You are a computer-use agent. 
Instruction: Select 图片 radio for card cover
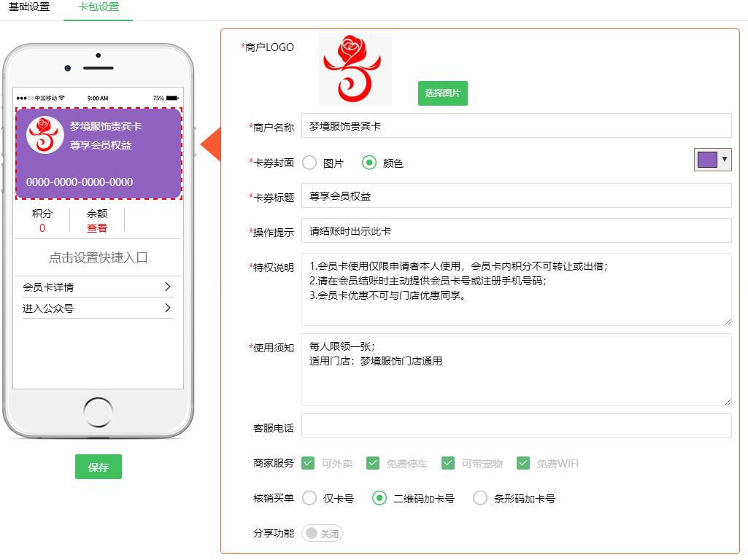[x=309, y=163]
